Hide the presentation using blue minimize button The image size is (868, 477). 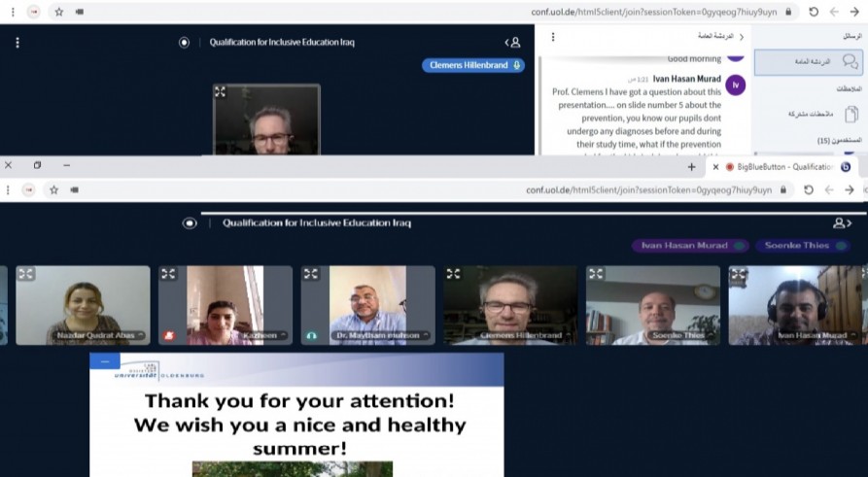[x=104, y=359]
